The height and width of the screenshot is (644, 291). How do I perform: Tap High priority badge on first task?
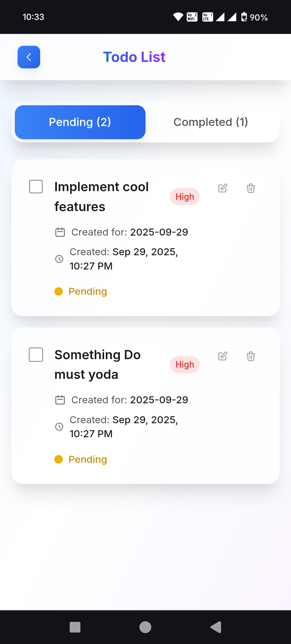pos(185,197)
